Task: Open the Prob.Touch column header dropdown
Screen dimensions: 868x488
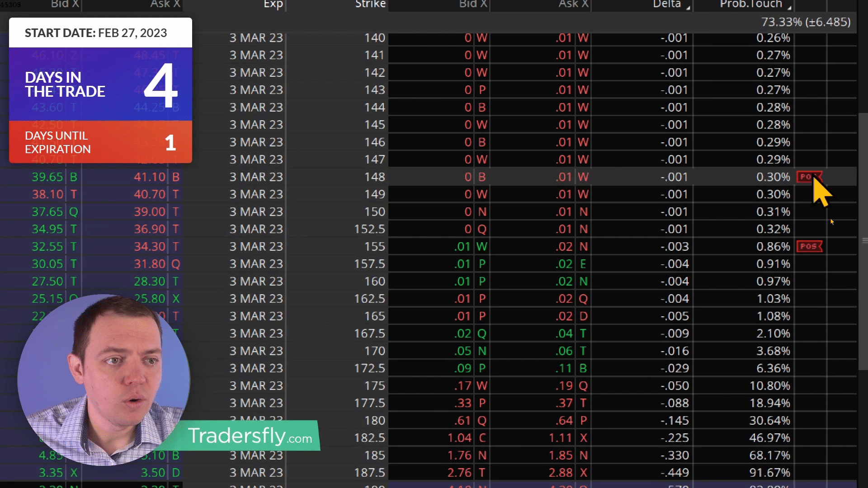Action: [789, 8]
